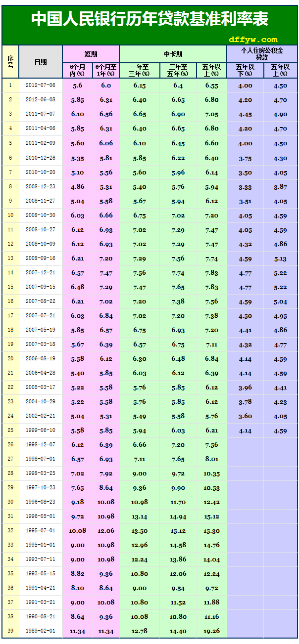Screen dimensions: 299x644
Task: Click 6.55 in the 2012-07-06 row
Action: click(211, 86)
